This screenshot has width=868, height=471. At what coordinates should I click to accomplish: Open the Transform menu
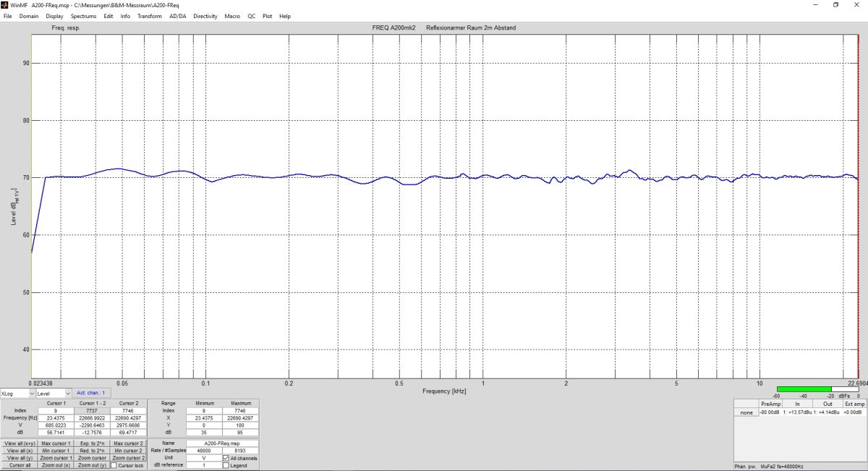point(149,16)
